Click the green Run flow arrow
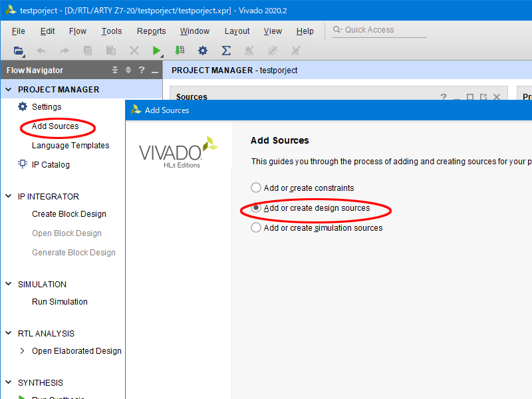The width and height of the screenshot is (532, 399). (x=156, y=51)
